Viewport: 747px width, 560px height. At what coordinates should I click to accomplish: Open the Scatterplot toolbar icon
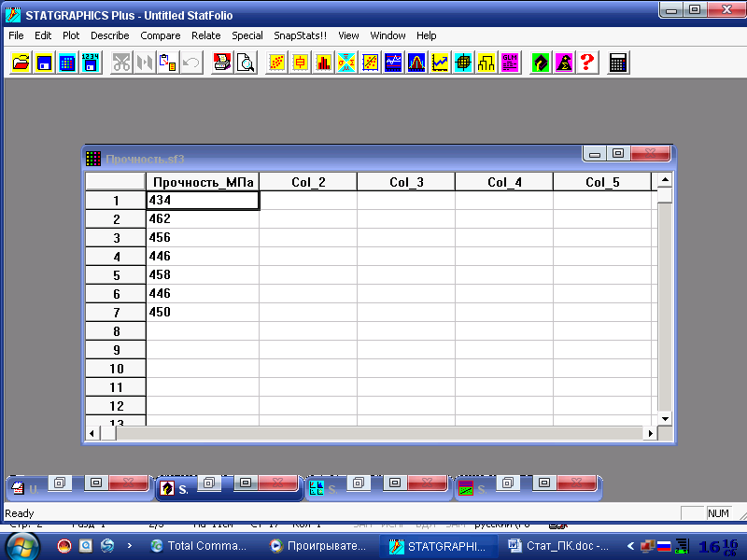click(x=276, y=63)
